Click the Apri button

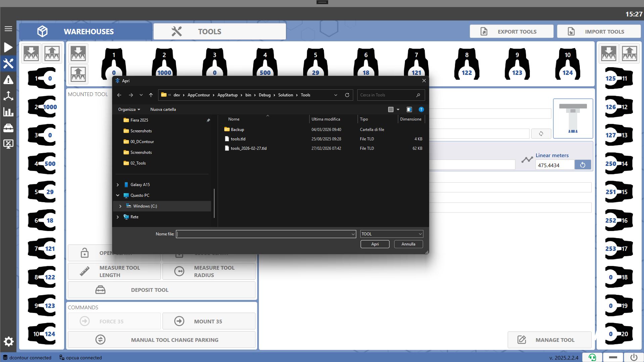375,244
